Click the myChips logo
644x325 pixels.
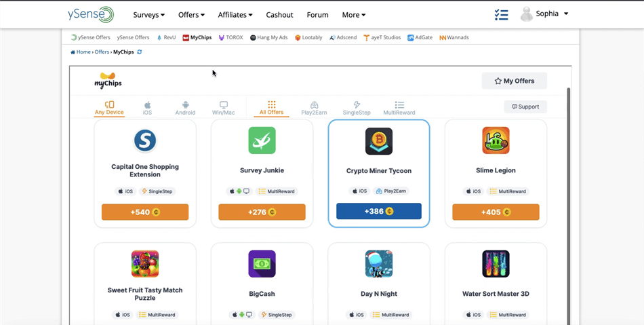[108, 80]
